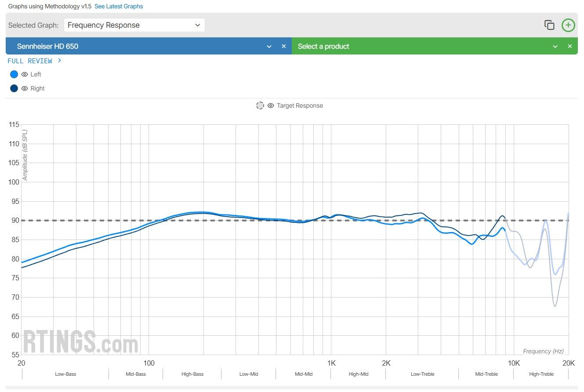
Task: Click the Target Response label
Action: [300, 105]
